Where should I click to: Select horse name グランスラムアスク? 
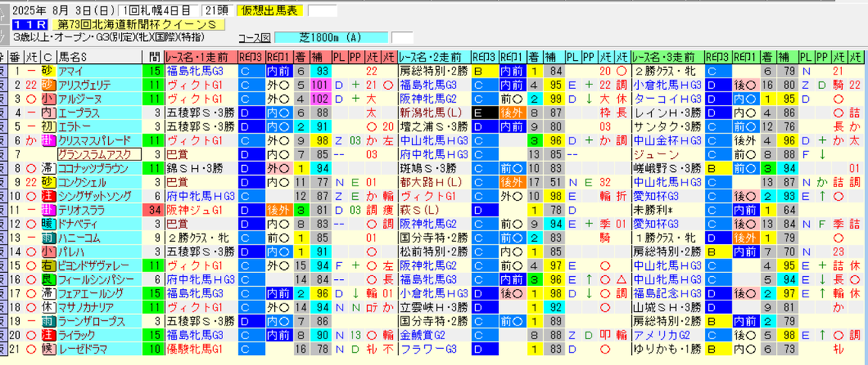[x=99, y=154]
